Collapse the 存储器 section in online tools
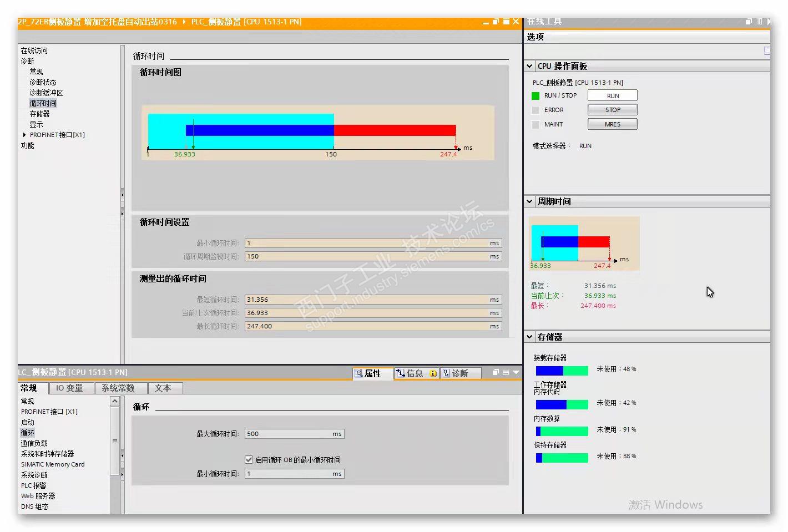This screenshot has width=788, height=532. coord(529,337)
